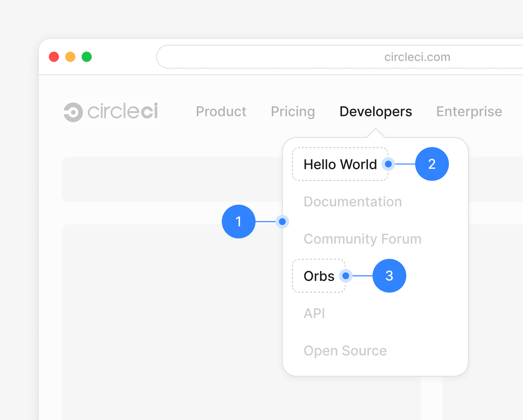Viewport: 523px width, 420px height.
Task: Click the green maximize window button
Action: 87,57
